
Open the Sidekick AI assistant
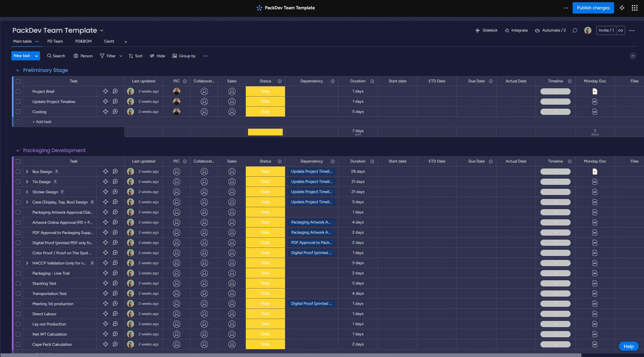point(486,30)
